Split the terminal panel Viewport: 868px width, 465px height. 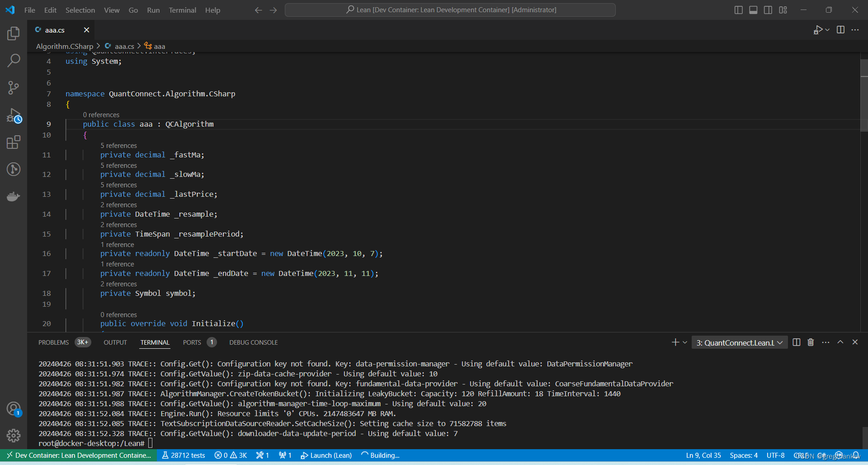(797, 342)
